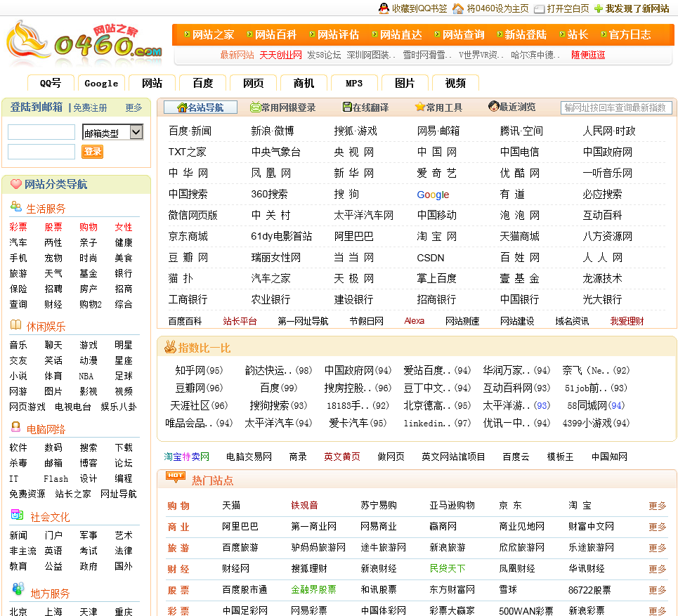
Task: Open the 百度 search tab
Action: [202, 83]
